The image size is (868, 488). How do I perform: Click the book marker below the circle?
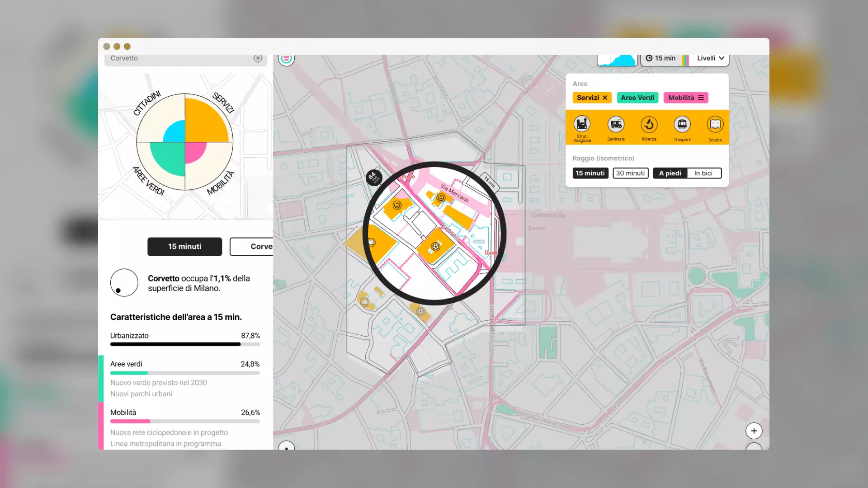(365, 302)
